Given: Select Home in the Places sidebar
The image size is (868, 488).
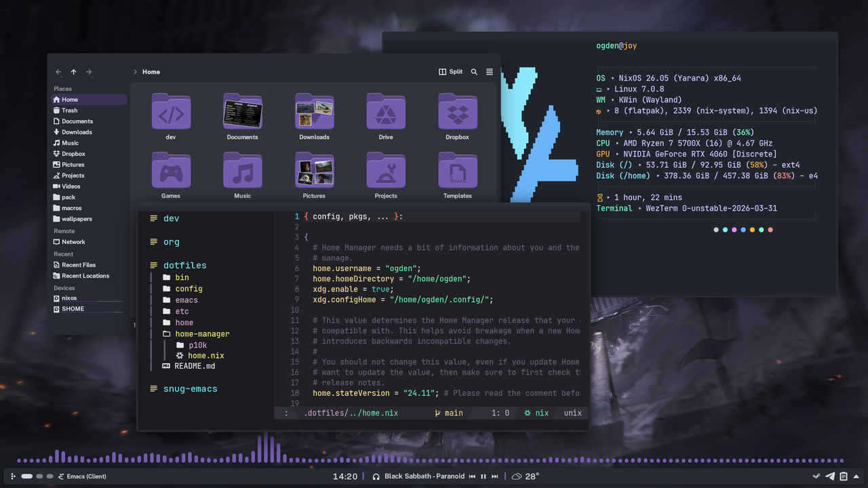Looking at the screenshot, I should pos(89,100).
